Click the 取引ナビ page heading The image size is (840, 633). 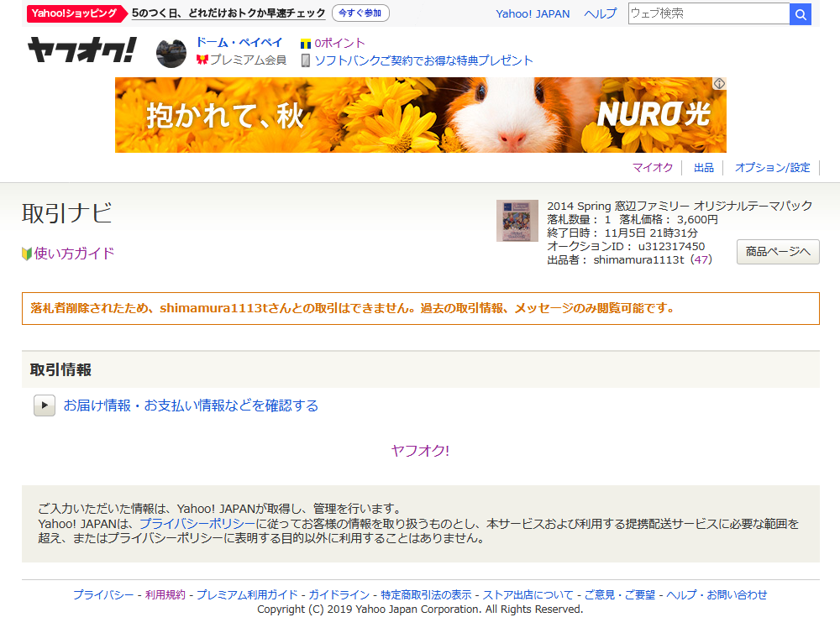tap(67, 213)
